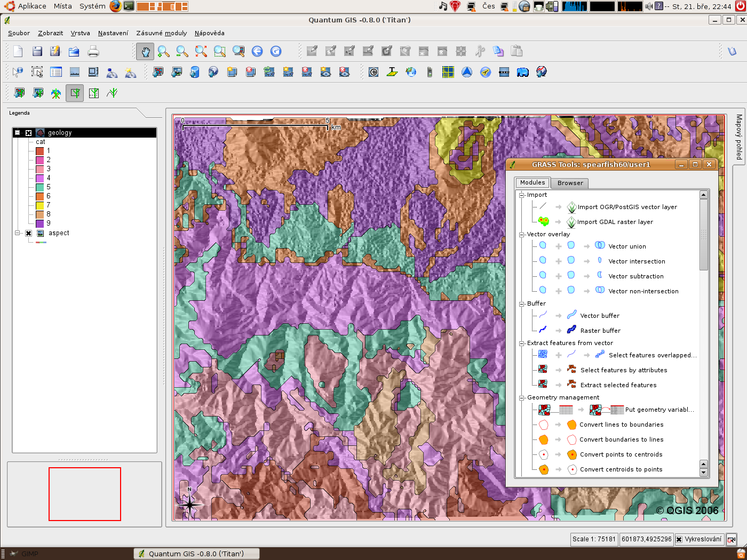Collapse the Buffer module group

(x=522, y=304)
